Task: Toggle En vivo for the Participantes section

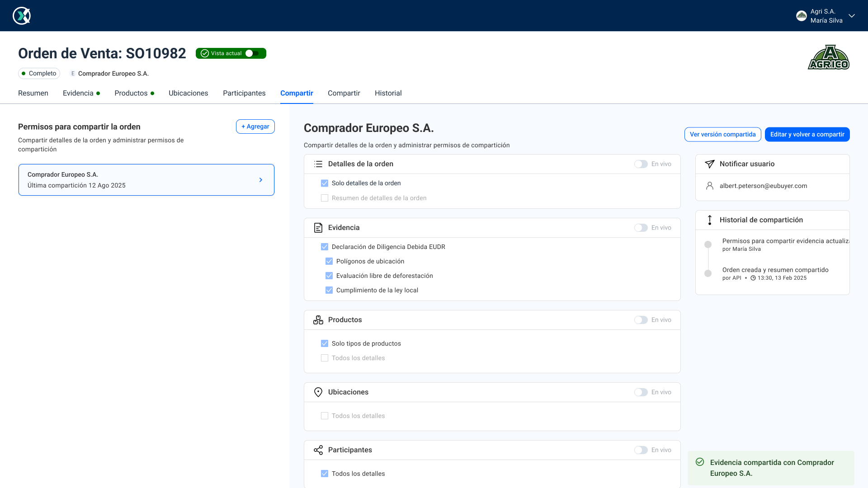Action: [x=641, y=450]
